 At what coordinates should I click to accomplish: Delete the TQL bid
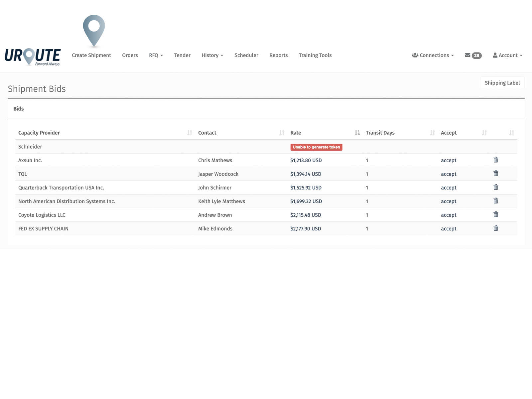click(496, 174)
